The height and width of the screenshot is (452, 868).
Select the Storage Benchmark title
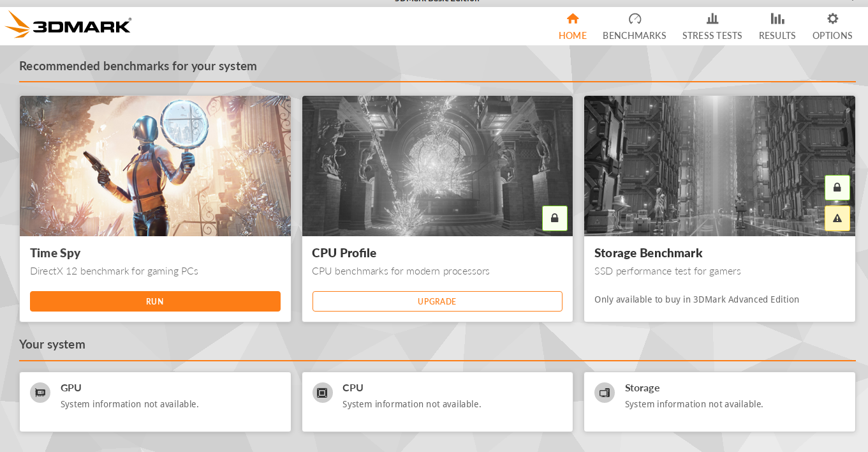tap(649, 253)
